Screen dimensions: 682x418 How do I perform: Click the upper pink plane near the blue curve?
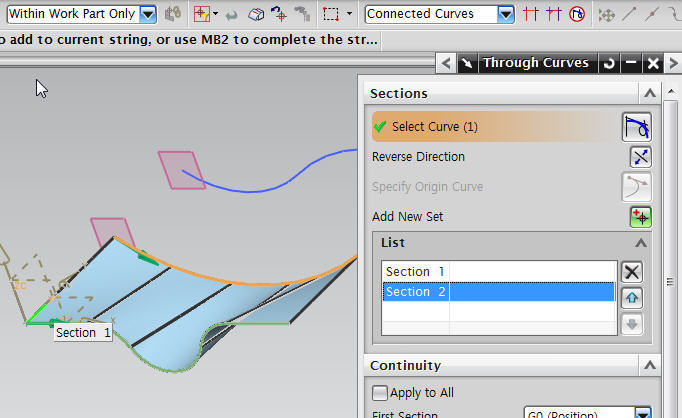(x=181, y=170)
